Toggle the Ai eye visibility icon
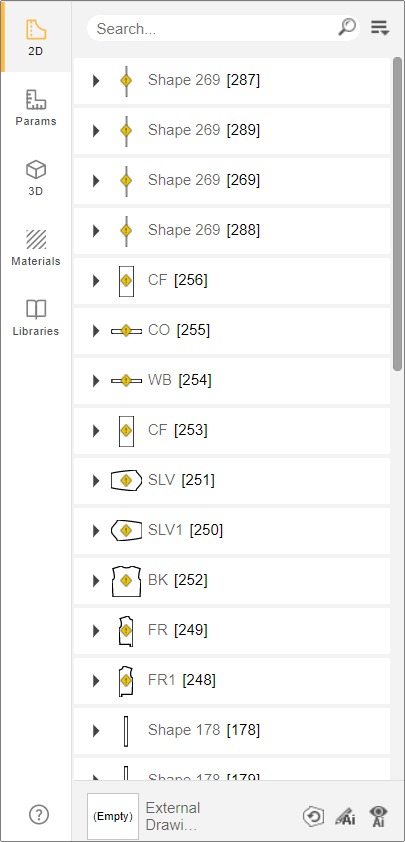Viewport: 405px width, 842px height. pos(379,816)
